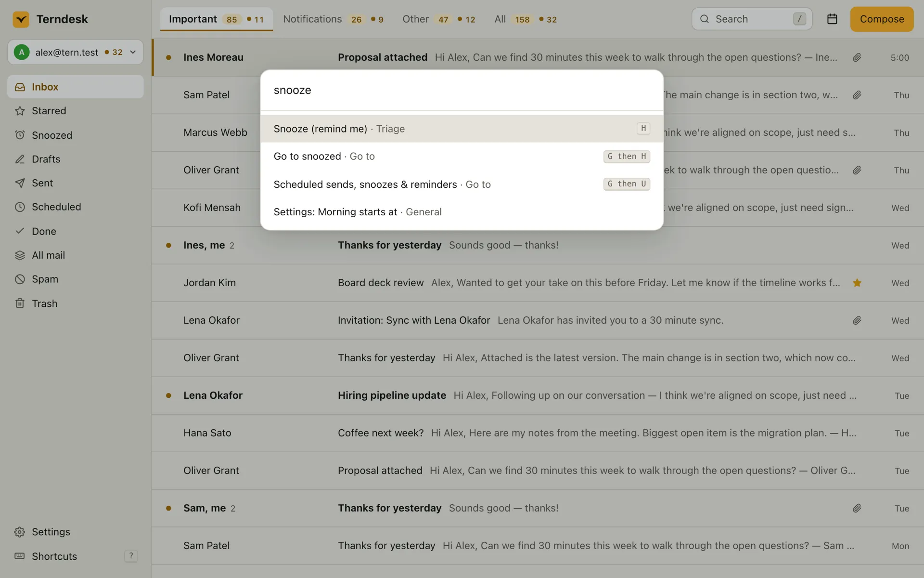Click the Compose button
Screen dimensions: 924x578
coord(882,19)
